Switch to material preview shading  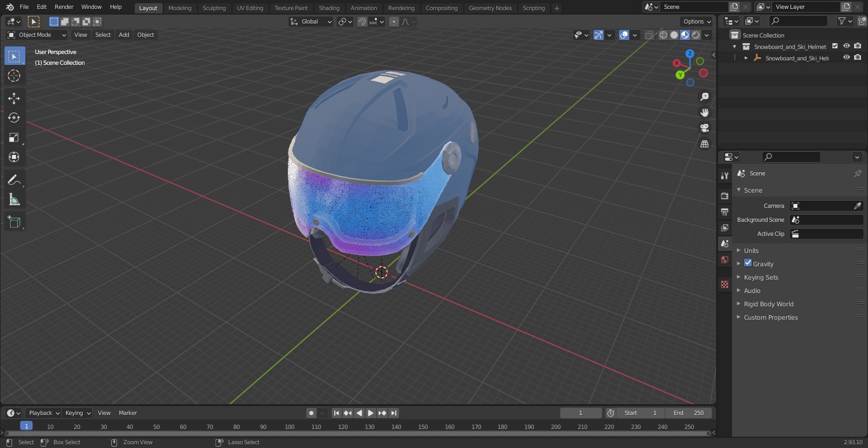(x=685, y=35)
